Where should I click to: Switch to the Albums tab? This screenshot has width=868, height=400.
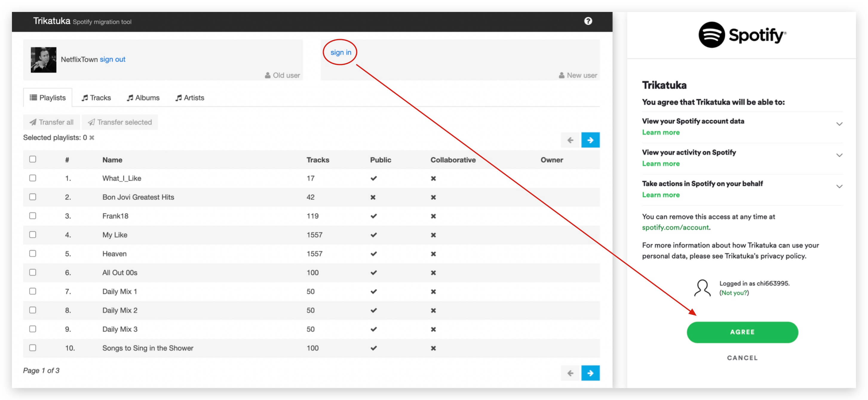143,98
